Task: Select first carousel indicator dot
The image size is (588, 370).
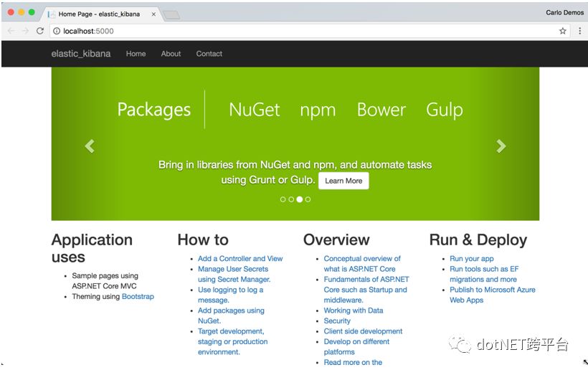Action: (x=283, y=199)
